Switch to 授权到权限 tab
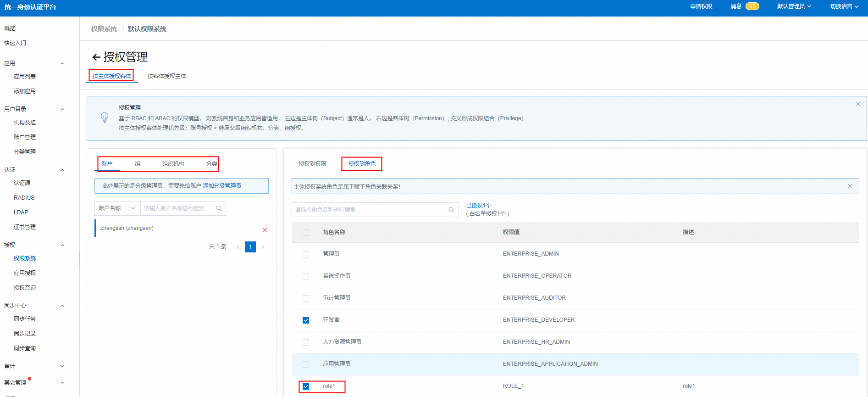 [x=312, y=164]
